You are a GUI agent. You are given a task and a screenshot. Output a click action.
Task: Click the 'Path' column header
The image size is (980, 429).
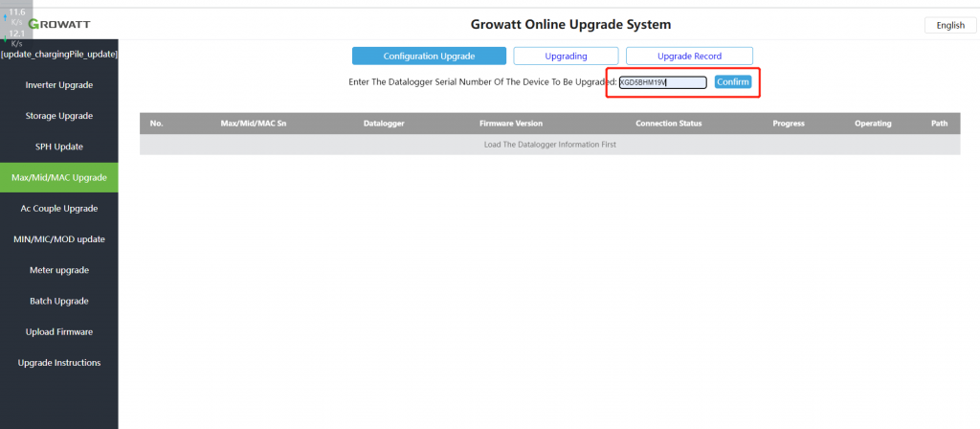click(940, 124)
